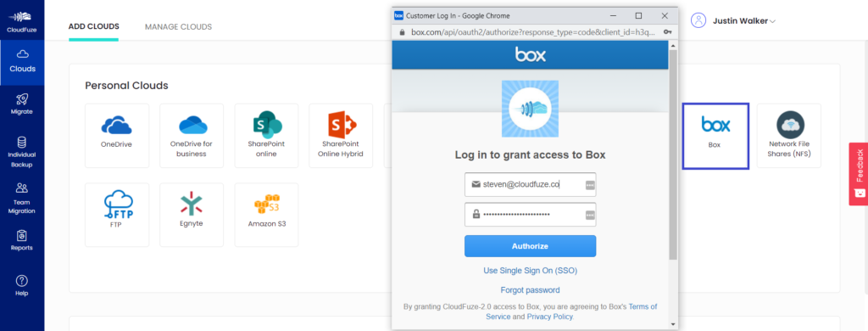The image size is (868, 331).
Task: Open the Privacy Policy link
Action: tap(549, 317)
